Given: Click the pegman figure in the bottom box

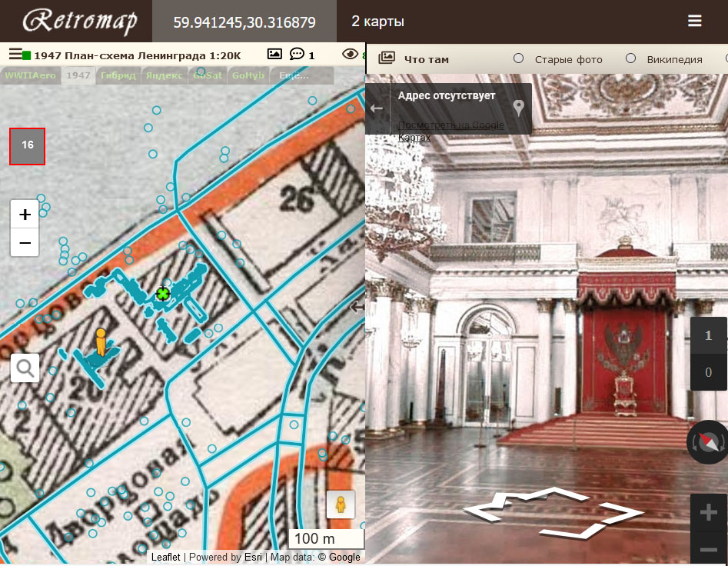Looking at the screenshot, I should [341, 504].
